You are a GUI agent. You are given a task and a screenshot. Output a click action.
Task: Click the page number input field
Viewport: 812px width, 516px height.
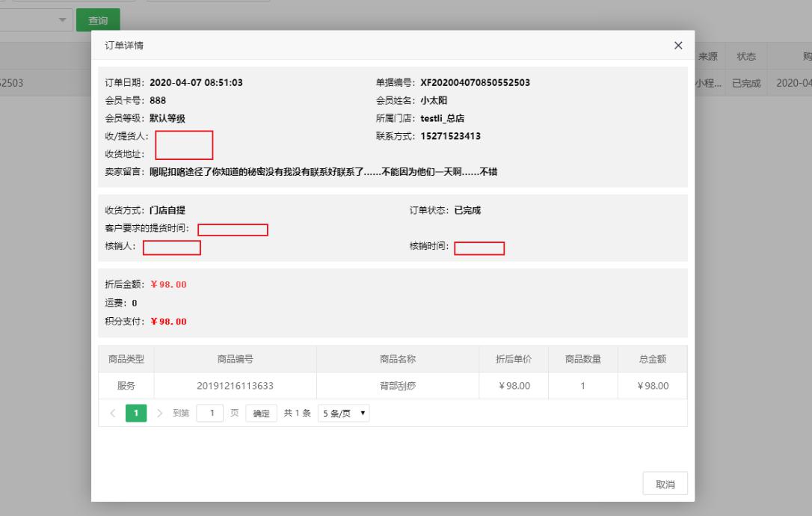(211, 413)
